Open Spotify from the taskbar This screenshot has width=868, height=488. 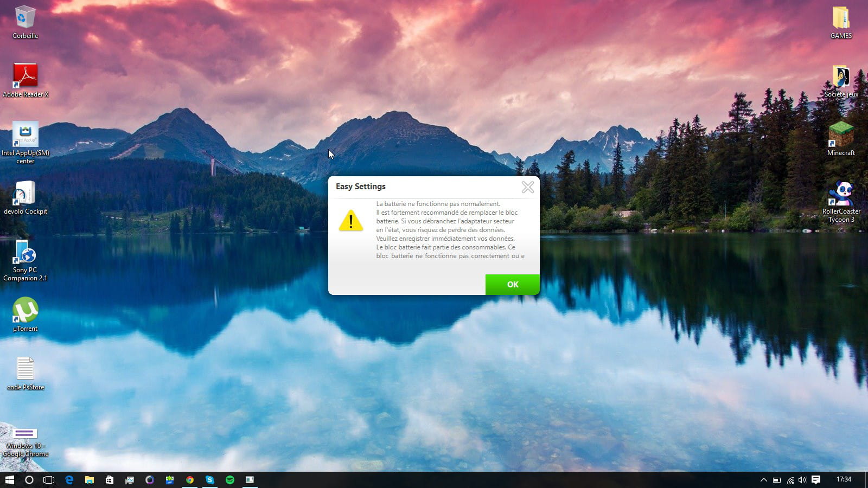click(x=230, y=480)
